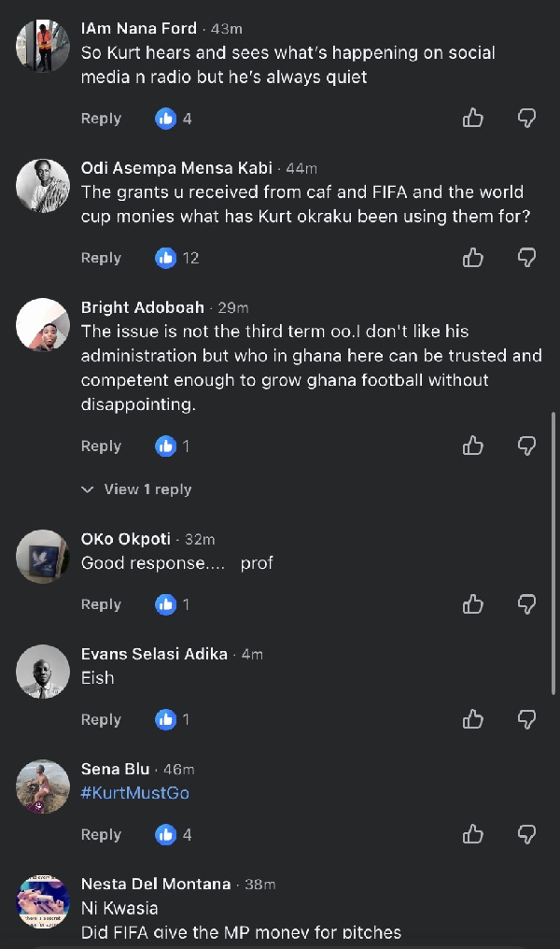This screenshot has width=560, height=949.
Task: Reply to Sena Blu's comment
Action: [x=101, y=835]
